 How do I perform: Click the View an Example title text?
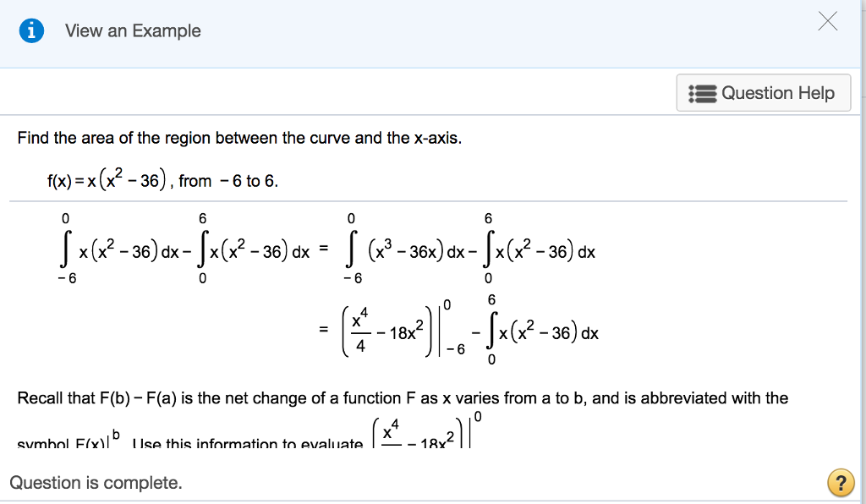[x=131, y=30]
